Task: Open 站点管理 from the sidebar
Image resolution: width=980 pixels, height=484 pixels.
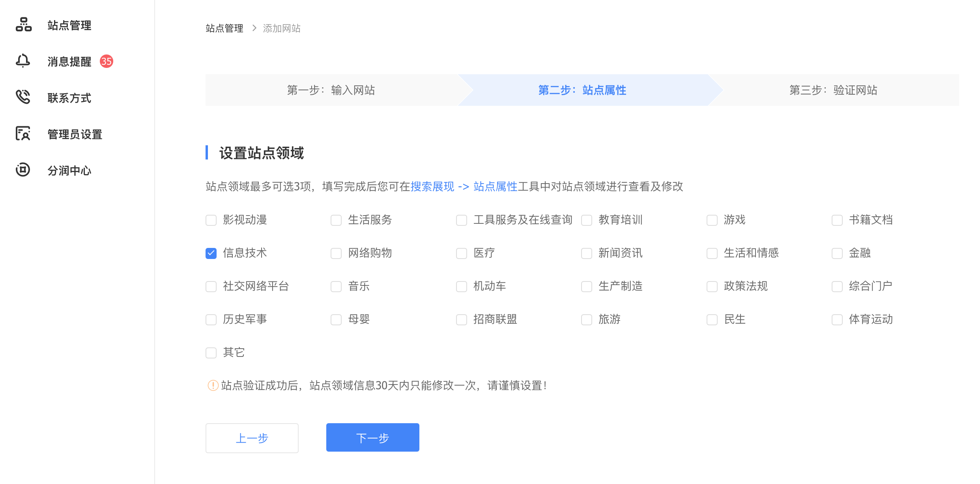Action: tap(69, 25)
